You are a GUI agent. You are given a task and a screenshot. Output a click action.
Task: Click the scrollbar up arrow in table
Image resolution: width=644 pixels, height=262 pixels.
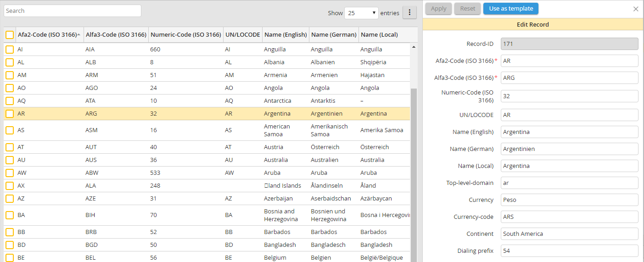pyautogui.click(x=414, y=47)
